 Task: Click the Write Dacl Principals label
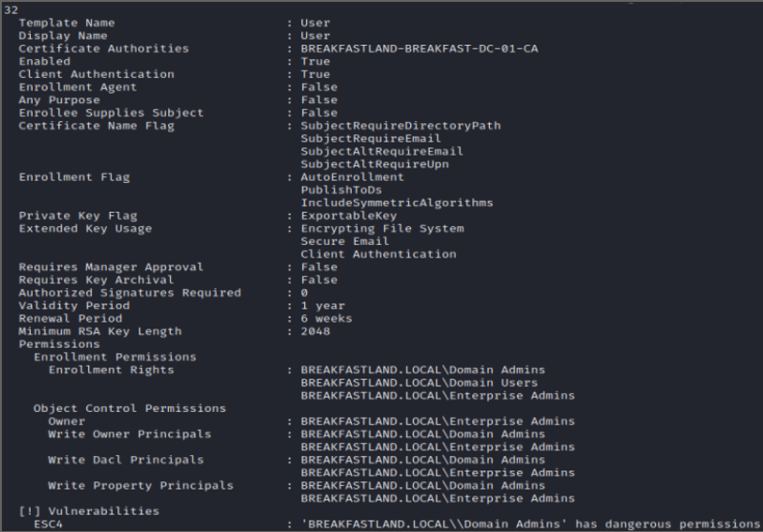(x=126, y=460)
